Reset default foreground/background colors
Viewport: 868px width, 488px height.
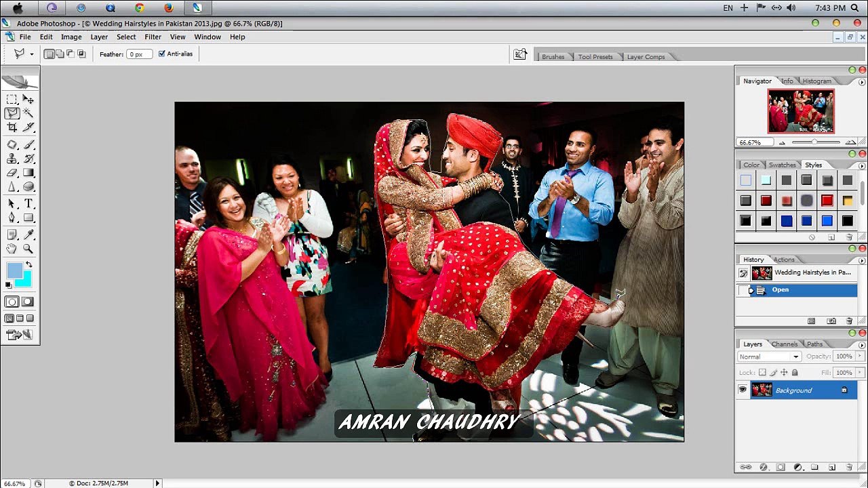coord(9,285)
